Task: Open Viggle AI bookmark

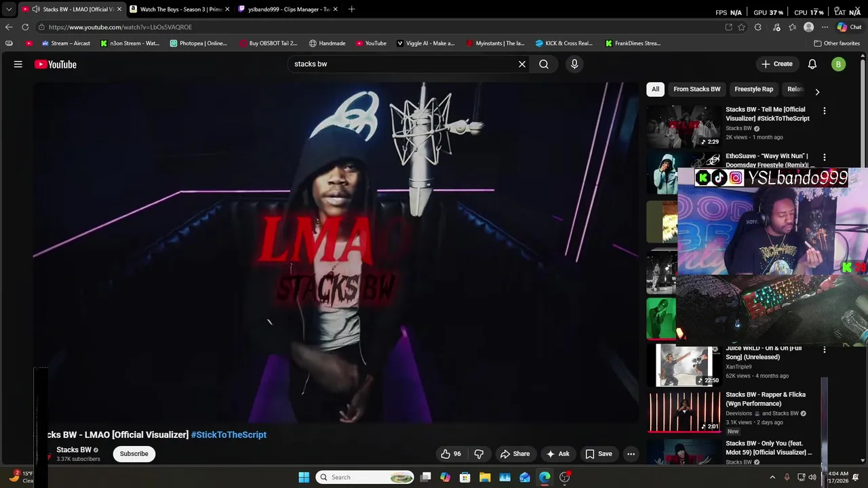Action: [x=426, y=43]
